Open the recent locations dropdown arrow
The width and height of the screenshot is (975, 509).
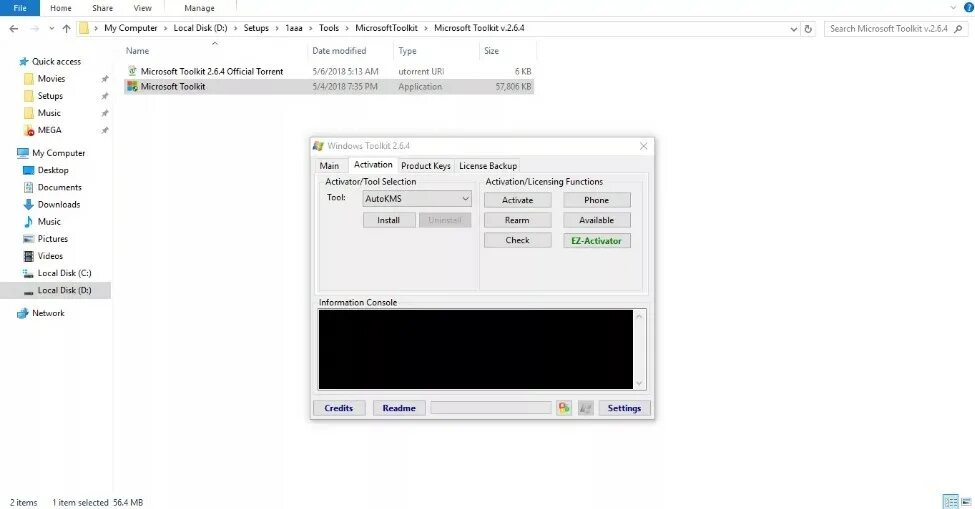51,29
